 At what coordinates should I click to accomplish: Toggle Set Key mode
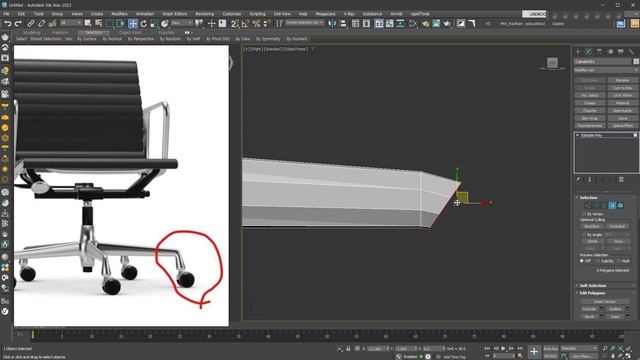tap(551, 356)
